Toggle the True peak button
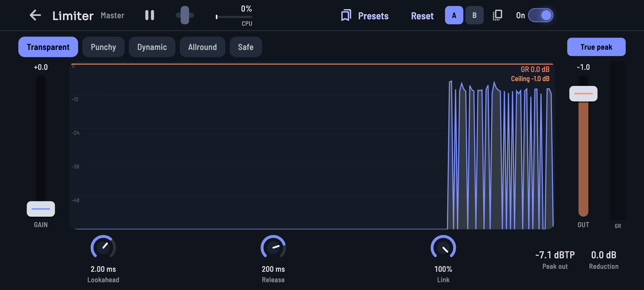644x290 pixels. 596,47
